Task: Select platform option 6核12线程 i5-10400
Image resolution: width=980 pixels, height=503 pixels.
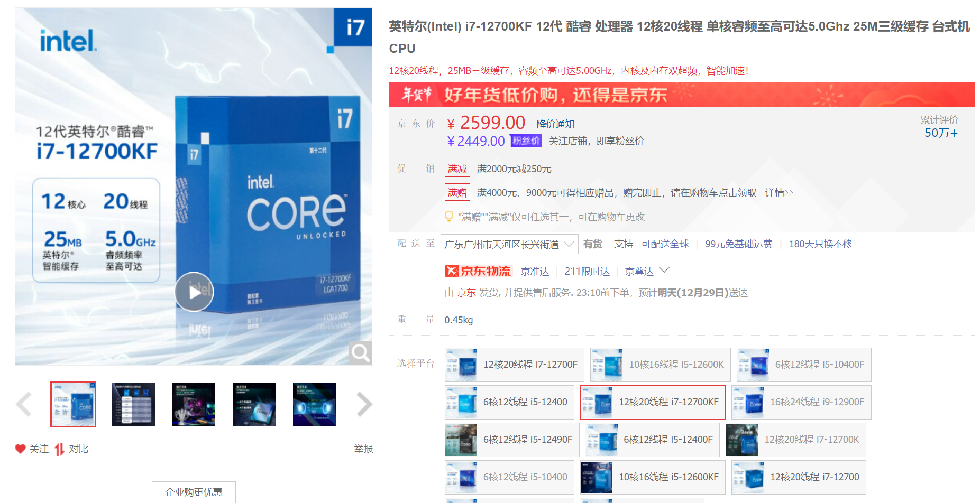Action: [x=509, y=477]
